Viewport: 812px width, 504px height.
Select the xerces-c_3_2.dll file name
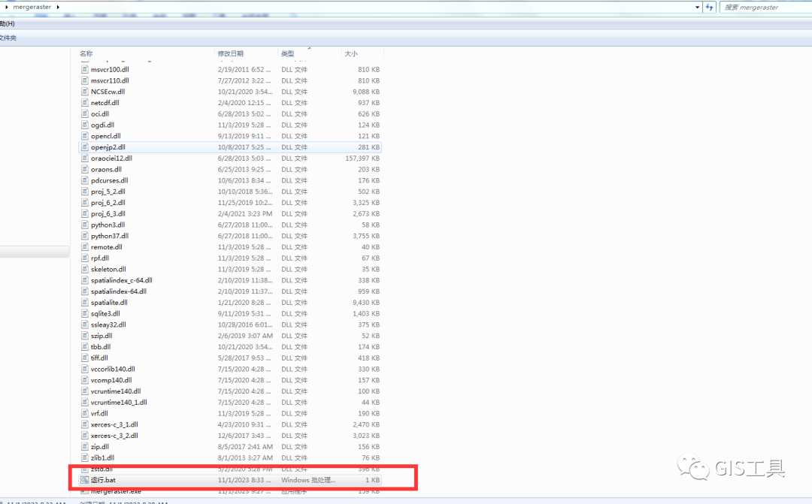(114, 436)
